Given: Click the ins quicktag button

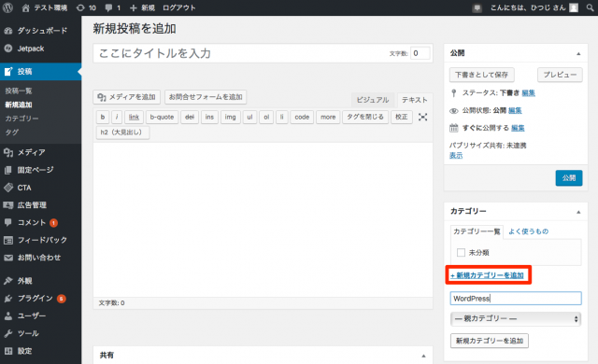Looking at the screenshot, I should pos(209,117).
